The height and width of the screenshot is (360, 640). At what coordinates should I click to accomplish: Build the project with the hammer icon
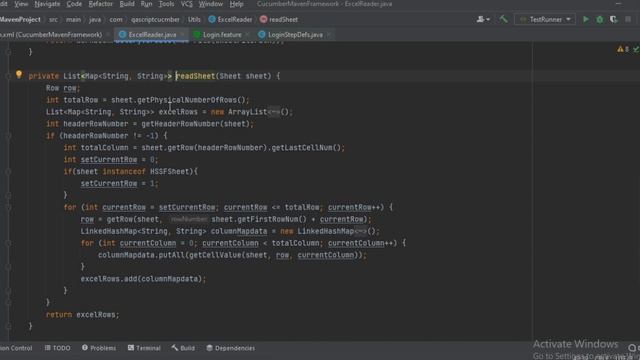pos(503,19)
